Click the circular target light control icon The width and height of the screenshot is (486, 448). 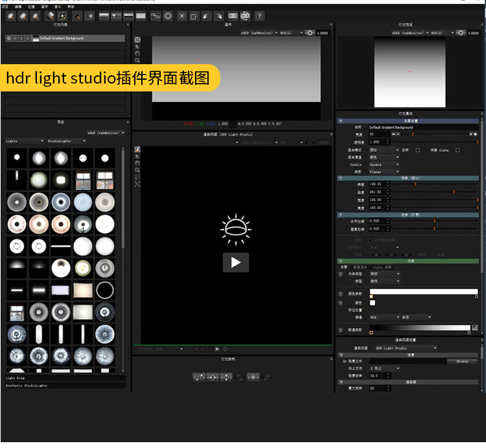[253, 377]
